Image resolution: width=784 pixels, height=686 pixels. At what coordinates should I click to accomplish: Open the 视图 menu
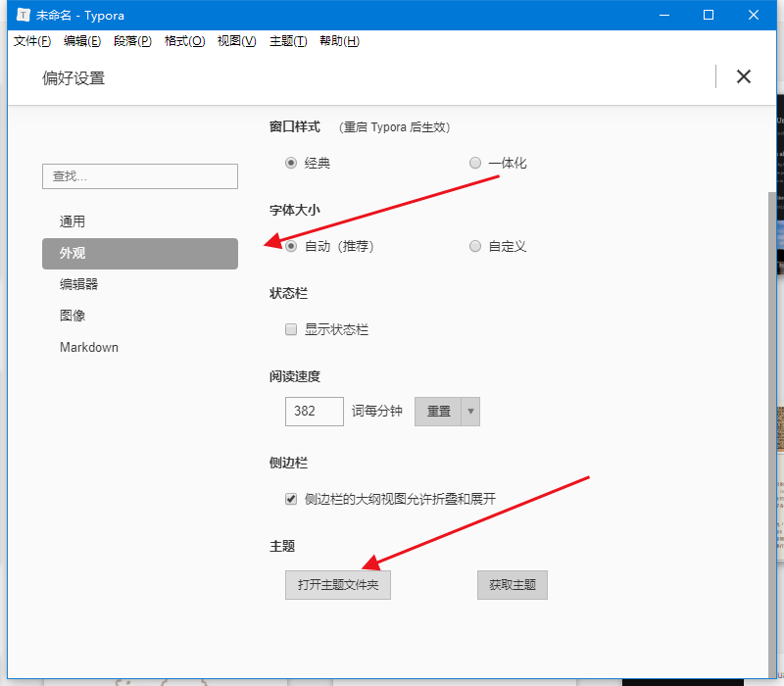(x=235, y=41)
